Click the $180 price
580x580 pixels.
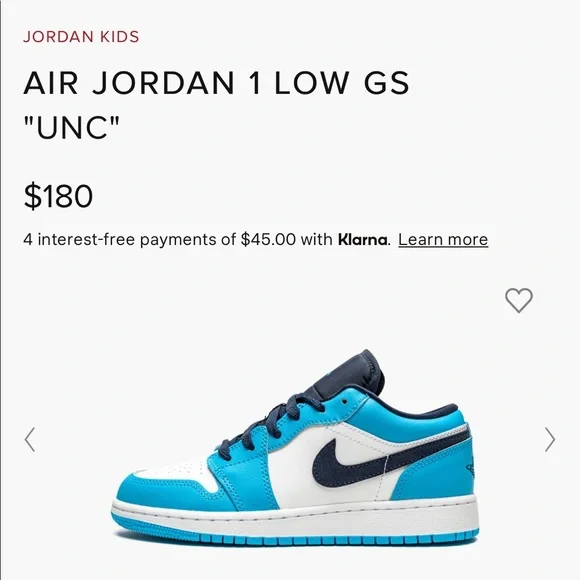tap(58, 196)
